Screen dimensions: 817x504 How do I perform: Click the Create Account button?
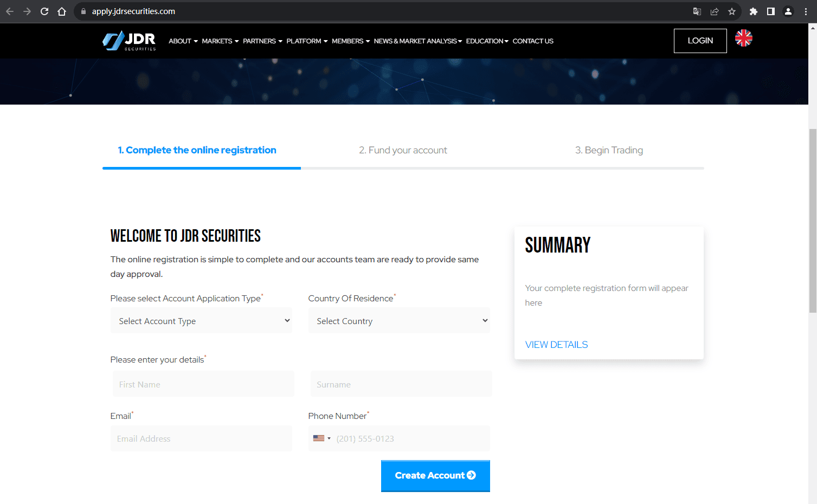coord(435,476)
